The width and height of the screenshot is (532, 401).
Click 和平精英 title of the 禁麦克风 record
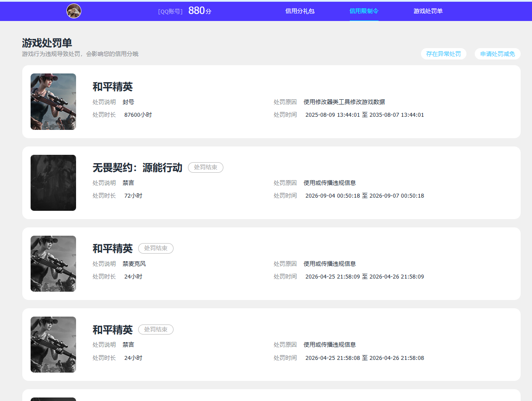click(112, 248)
